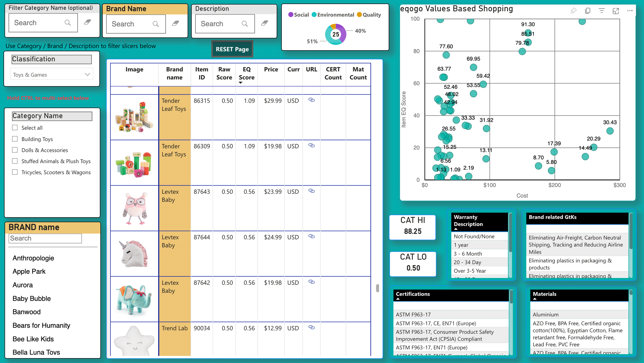Click the Environmental legend color swatch

tap(314, 15)
